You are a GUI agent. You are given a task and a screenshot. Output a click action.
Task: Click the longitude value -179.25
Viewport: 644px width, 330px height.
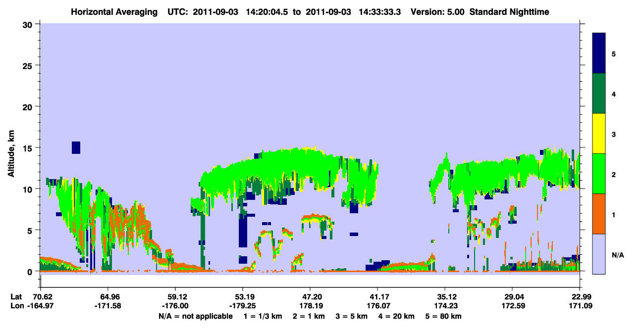pyautogui.click(x=242, y=306)
